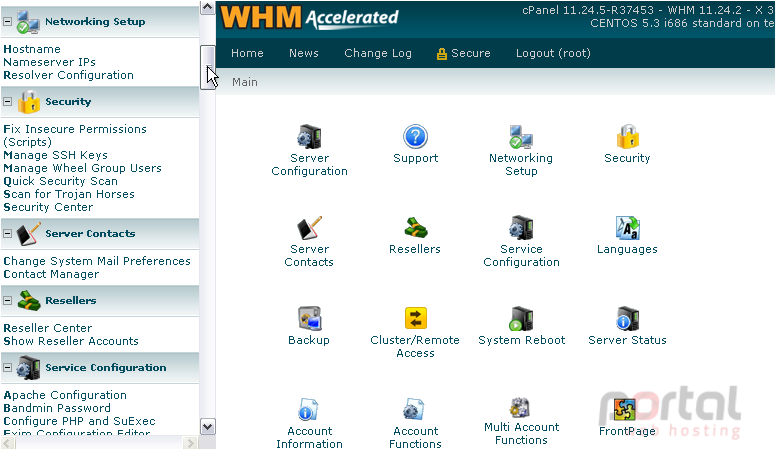Collapse the Networking Setup sidebar section
Screen dimensions: 776x450
[x=7, y=22]
